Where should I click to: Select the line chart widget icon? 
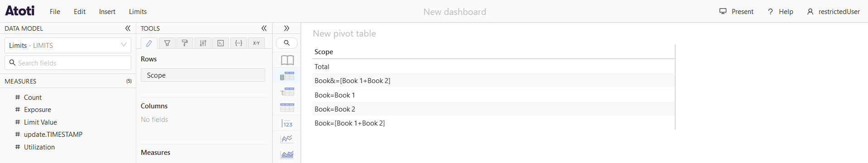(287, 139)
